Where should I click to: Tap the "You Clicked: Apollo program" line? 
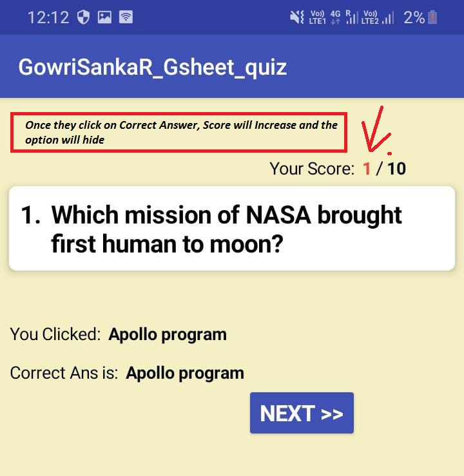pyautogui.click(x=119, y=334)
